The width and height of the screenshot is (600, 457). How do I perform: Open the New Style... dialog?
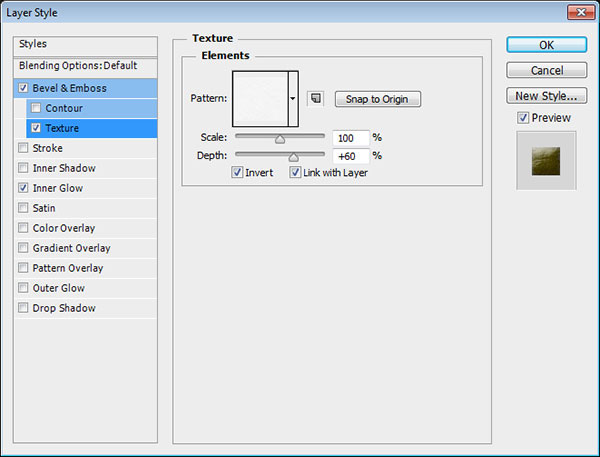546,96
